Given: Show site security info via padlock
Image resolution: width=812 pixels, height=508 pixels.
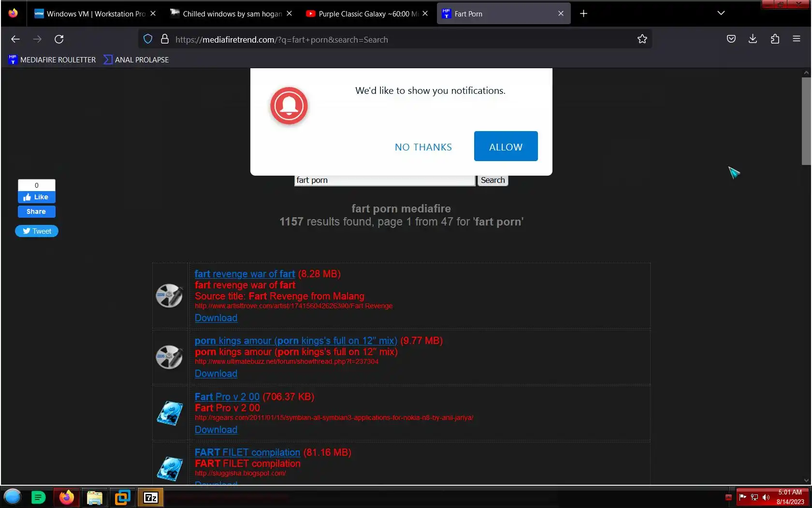Looking at the screenshot, I should (165, 39).
